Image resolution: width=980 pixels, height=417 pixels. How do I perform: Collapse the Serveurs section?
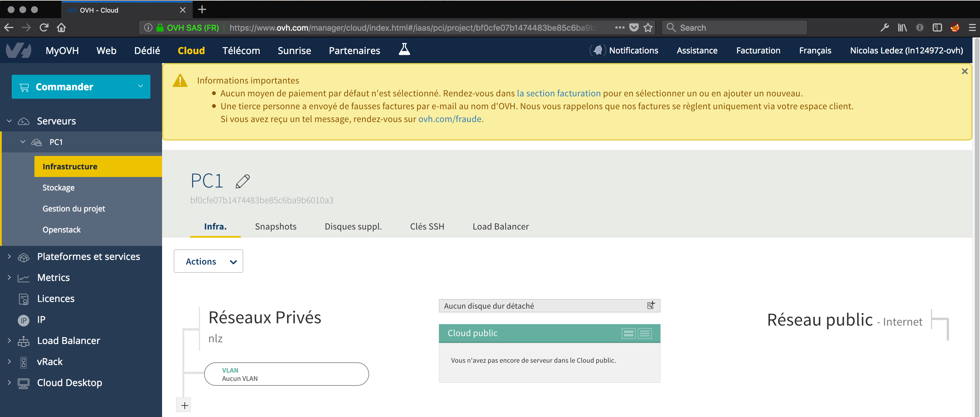pyautogui.click(x=9, y=121)
